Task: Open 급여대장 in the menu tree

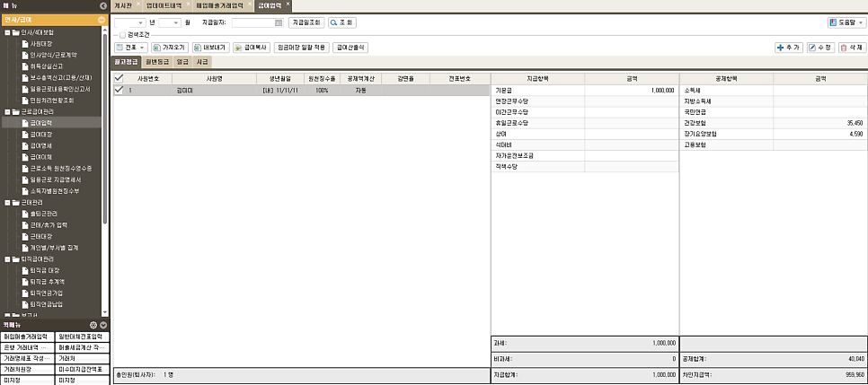Action: (40, 134)
